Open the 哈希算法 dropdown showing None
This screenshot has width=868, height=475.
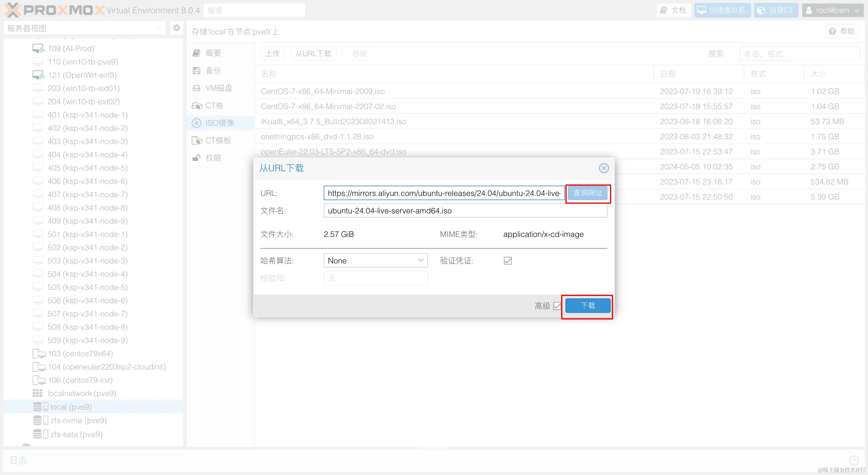tap(375, 260)
